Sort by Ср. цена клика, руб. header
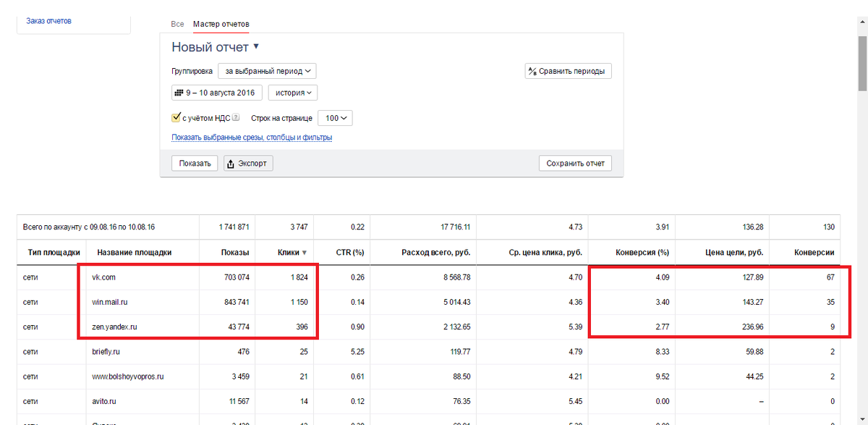 coord(545,253)
